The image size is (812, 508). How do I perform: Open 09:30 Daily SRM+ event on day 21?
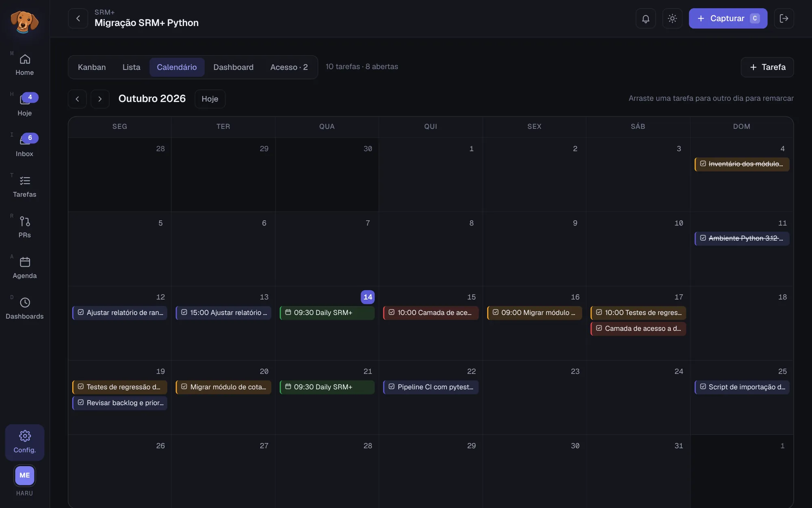coord(327,387)
